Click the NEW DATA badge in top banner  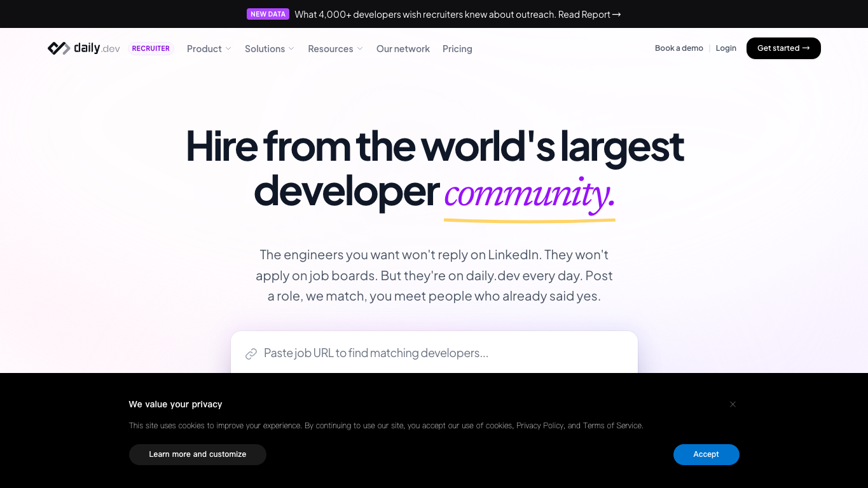click(268, 14)
